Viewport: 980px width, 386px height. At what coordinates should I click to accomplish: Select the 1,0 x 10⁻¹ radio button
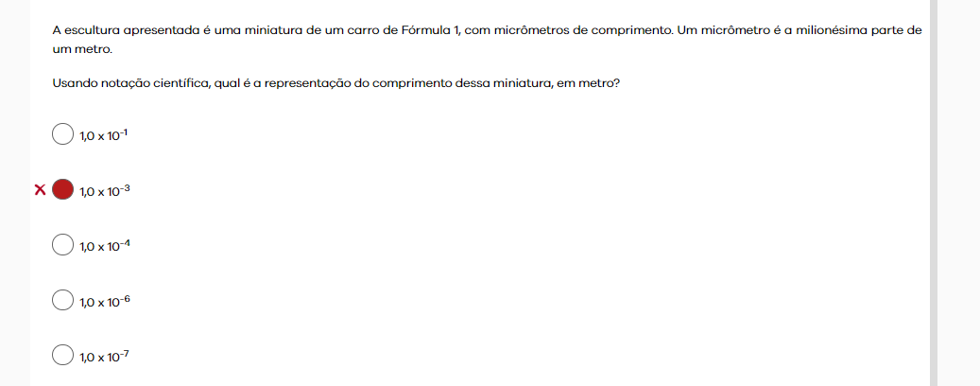(62, 134)
